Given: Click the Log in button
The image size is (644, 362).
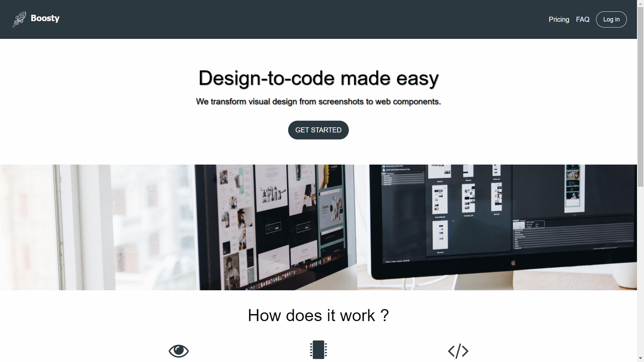Looking at the screenshot, I should [611, 19].
